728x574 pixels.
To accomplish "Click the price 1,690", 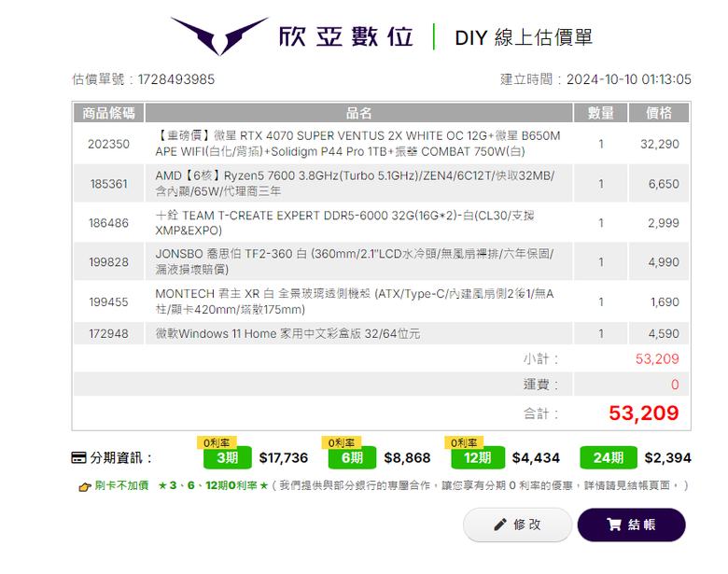I will [x=665, y=302].
